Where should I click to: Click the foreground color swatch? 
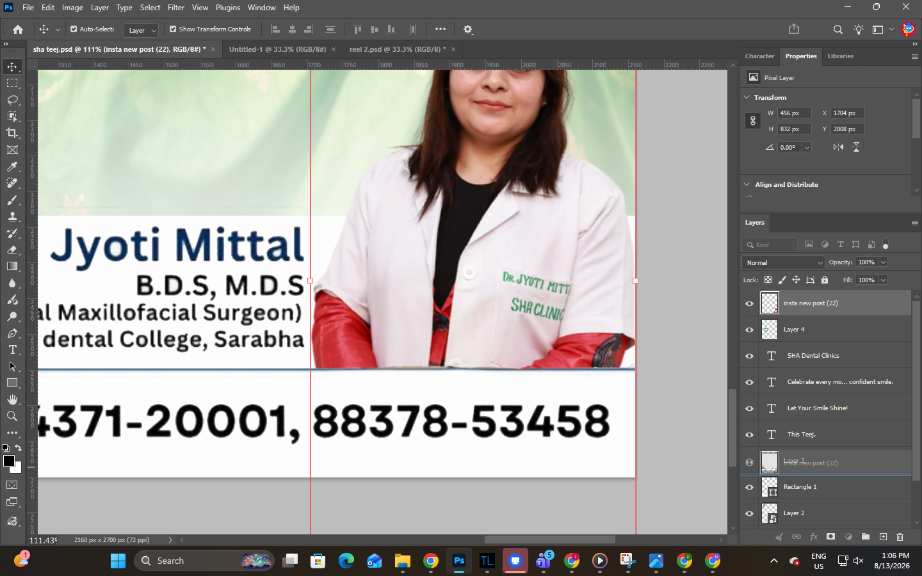pos(9,461)
